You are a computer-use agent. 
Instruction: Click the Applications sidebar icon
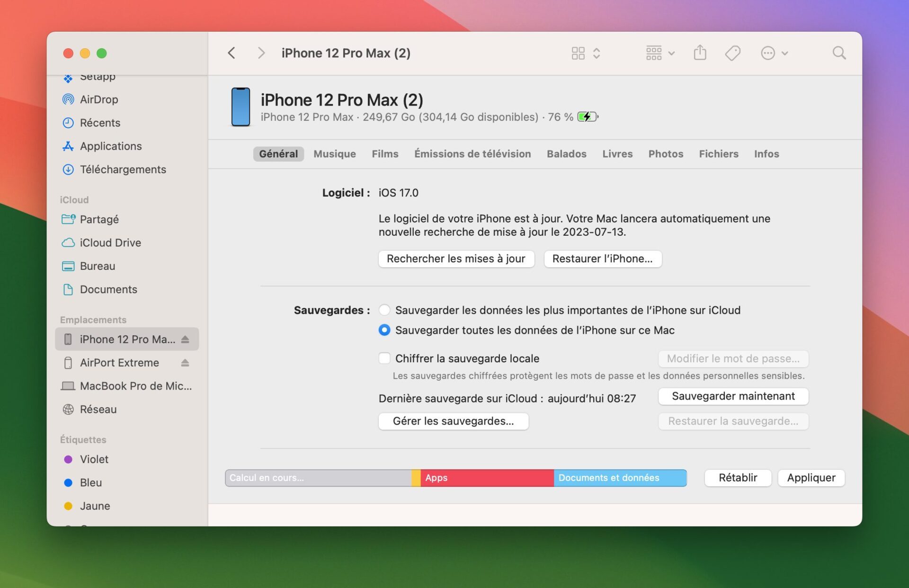[x=68, y=146]
